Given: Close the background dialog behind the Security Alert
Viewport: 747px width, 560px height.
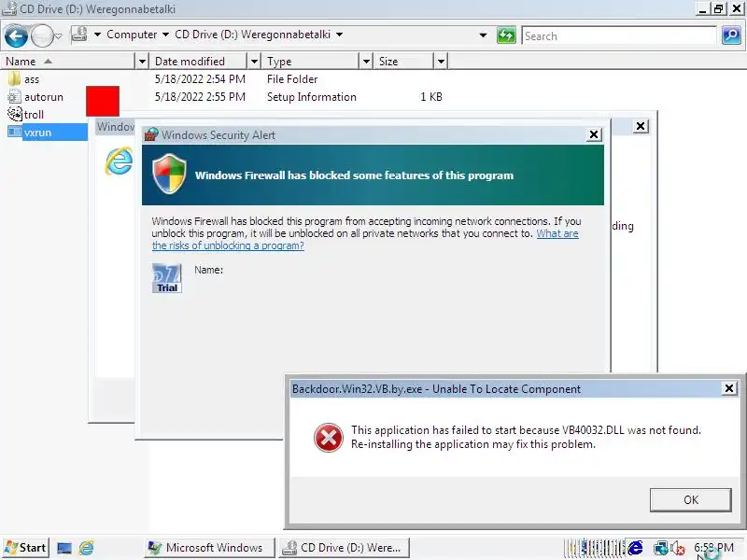Looking at the screenshot, I should [x=641, y=126].
